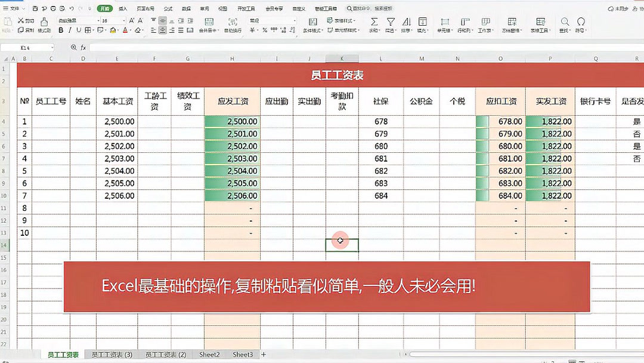Expand the fill color dropdown arrow

click(117, 29)
